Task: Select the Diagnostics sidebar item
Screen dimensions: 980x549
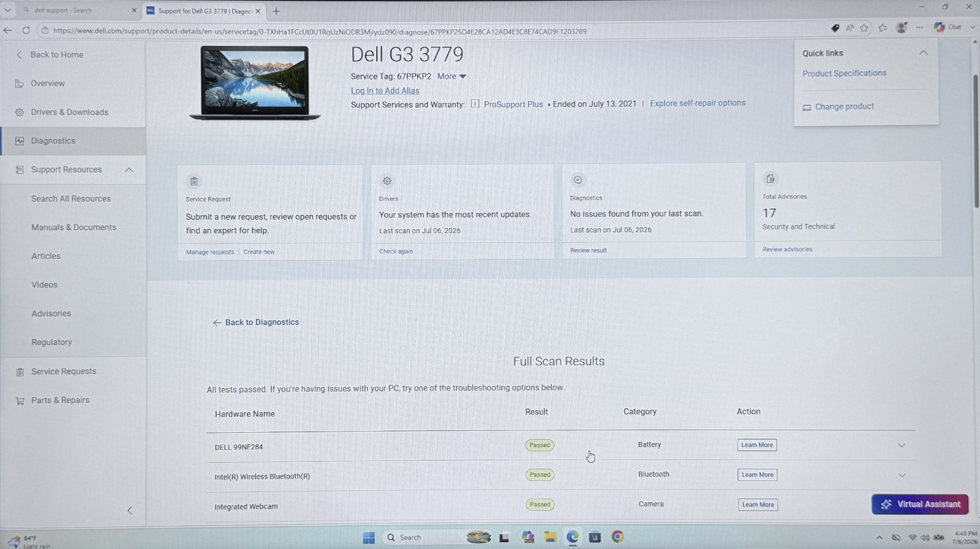Action: (x=73, y=141)
